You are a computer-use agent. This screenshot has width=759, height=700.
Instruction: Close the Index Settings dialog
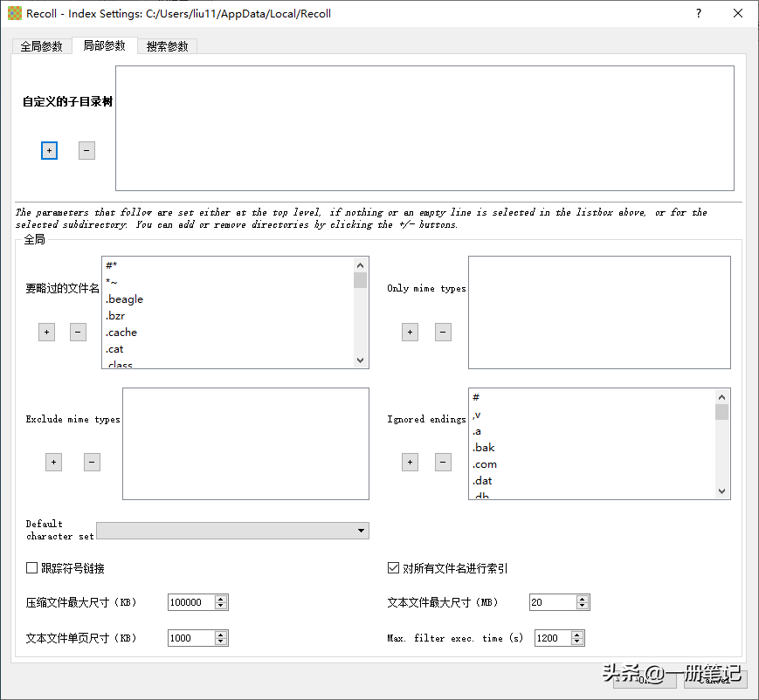click(738, 14)
